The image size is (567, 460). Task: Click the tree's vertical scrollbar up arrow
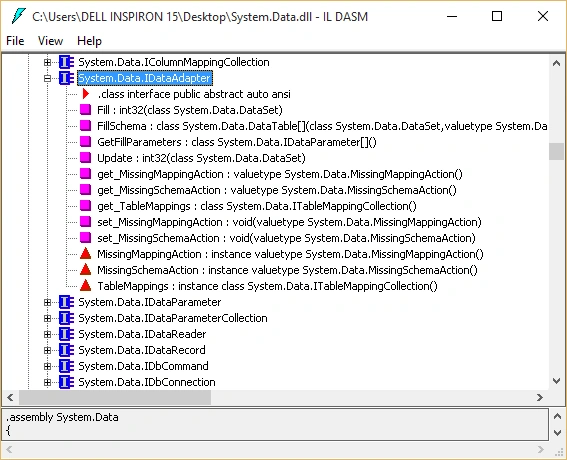[x=557, y=63]
